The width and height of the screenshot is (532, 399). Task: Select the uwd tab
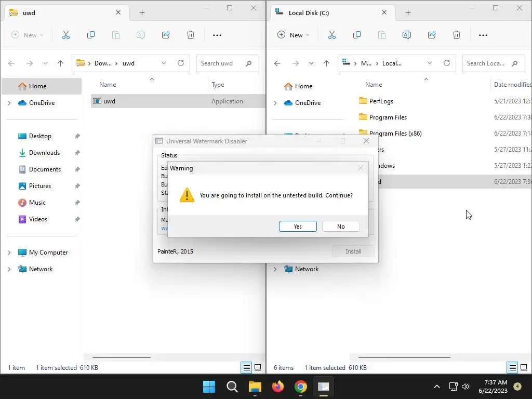pos(67,13)
